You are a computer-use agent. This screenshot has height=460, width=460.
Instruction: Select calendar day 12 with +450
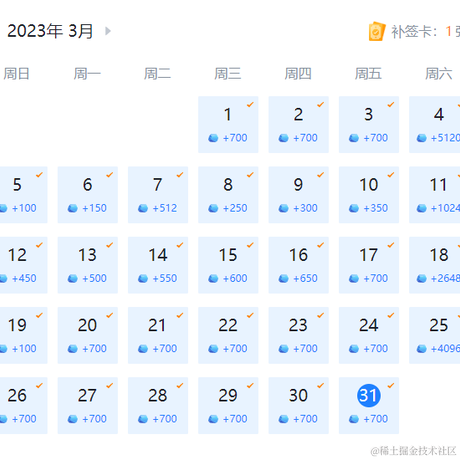[23, 265]
